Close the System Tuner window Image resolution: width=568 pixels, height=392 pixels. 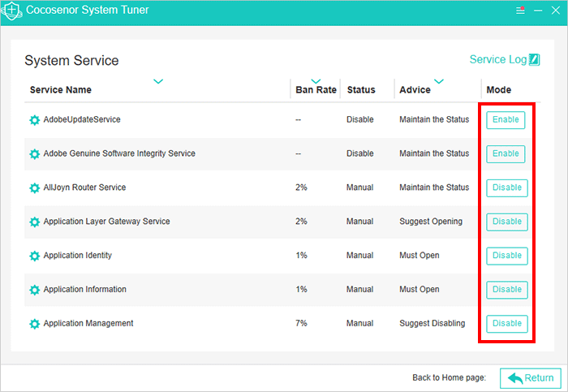pyautogui.click(x=556, y=10)
